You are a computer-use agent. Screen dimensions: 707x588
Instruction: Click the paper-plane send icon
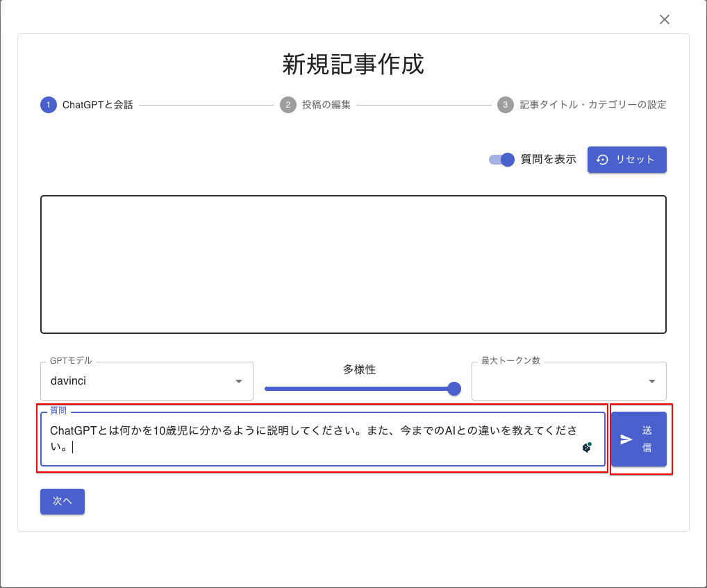(x=626, y=439)
